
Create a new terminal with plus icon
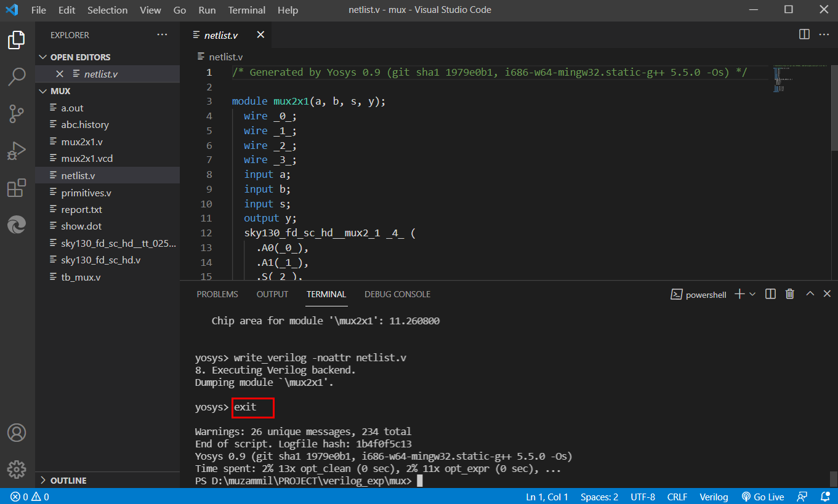coord(740,294)
